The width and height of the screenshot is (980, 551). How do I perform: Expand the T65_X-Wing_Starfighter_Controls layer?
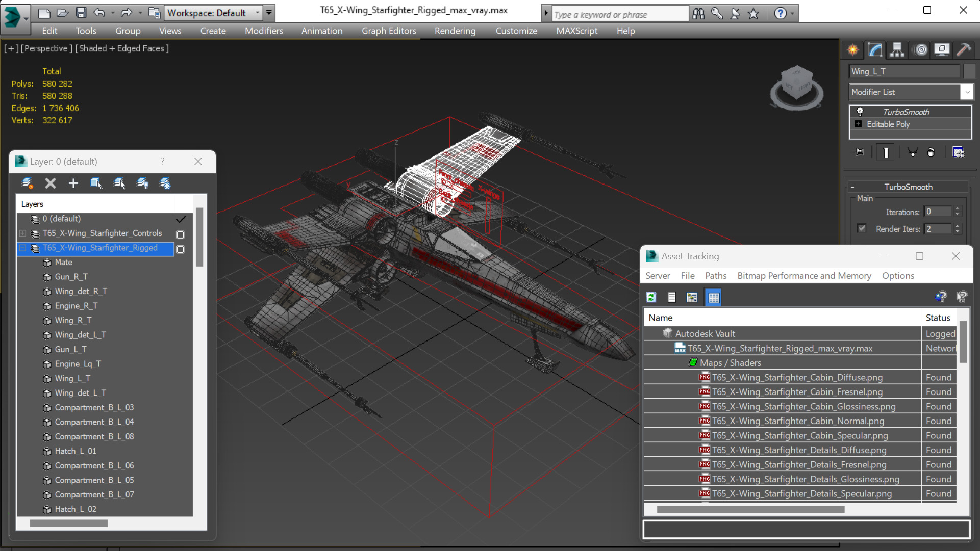tap(22, 233)
